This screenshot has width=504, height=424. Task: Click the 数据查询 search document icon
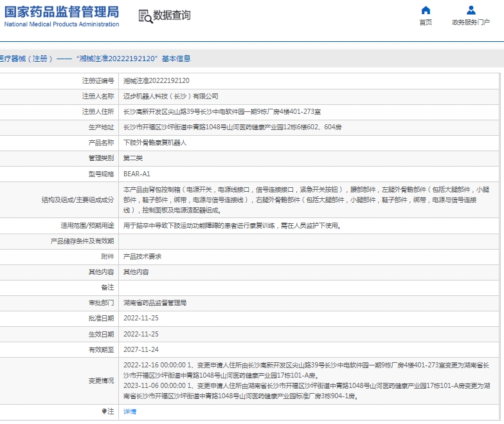[x=145, y=17]
